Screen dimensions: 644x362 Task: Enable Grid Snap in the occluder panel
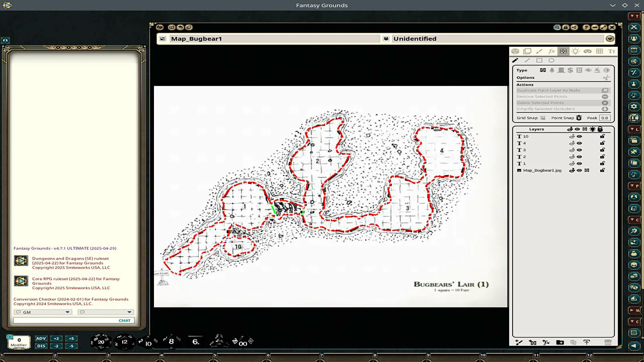coord(543,118)
